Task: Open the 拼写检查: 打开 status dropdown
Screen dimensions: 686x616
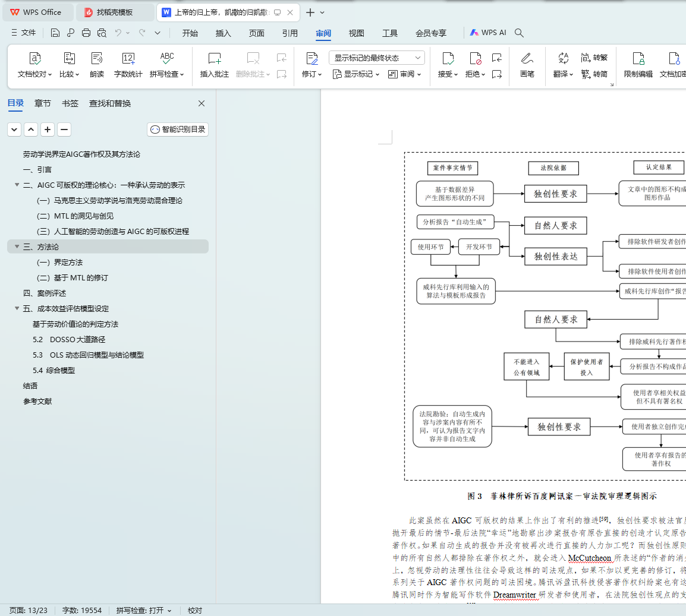Action: (x=143, y=610)
